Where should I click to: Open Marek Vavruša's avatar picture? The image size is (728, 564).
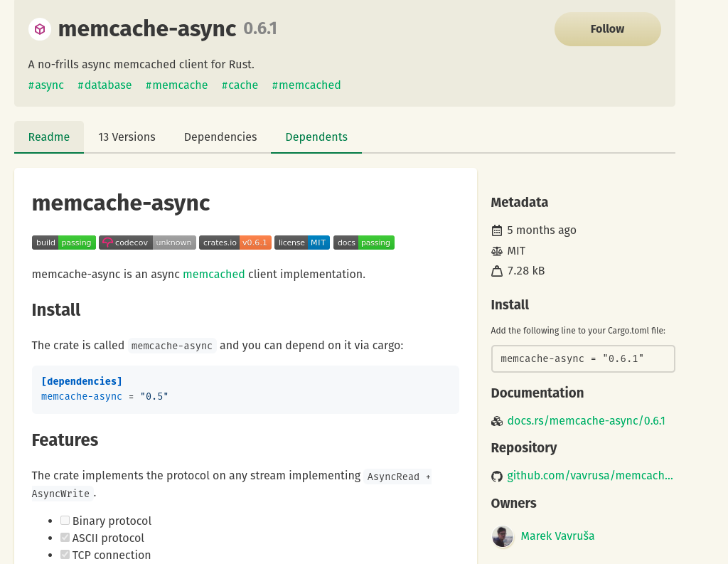(x=503, y=536)
